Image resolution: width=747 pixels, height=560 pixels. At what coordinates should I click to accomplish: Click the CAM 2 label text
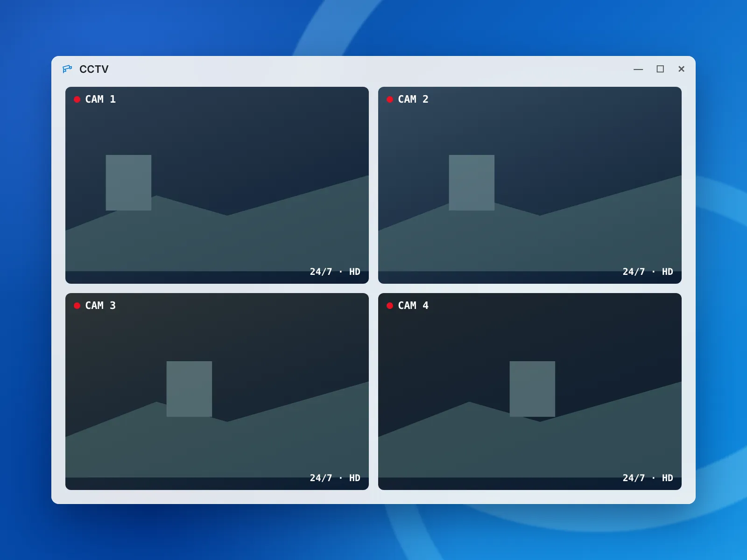[x=413, y=99]
